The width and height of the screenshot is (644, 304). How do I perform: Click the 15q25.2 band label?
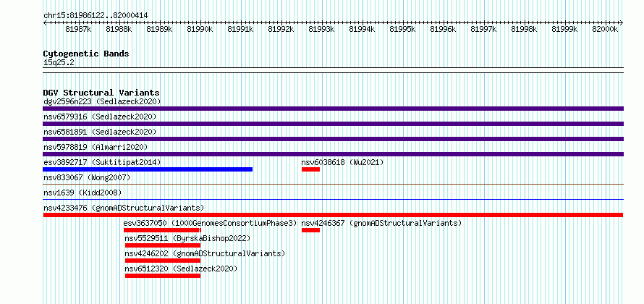[59, 63]
